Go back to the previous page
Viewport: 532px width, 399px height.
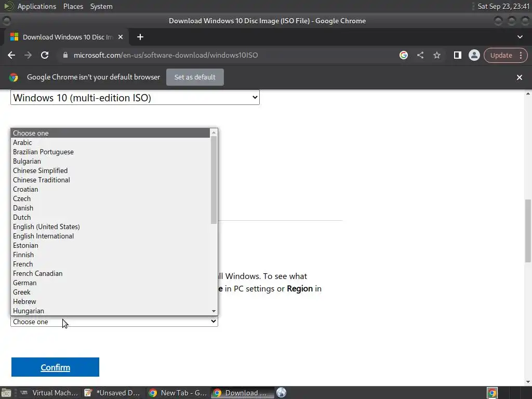(x=11, y=55)
